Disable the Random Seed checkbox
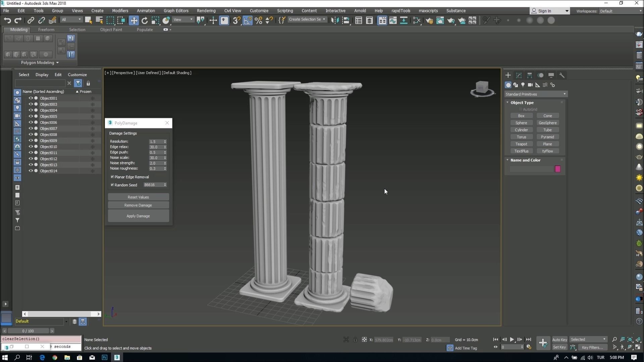Screen dimensions: 644x362 (x=112, y=185)
